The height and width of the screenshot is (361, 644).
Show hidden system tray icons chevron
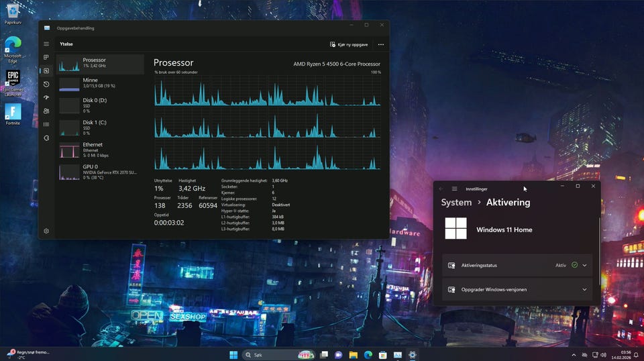point(574,355)
